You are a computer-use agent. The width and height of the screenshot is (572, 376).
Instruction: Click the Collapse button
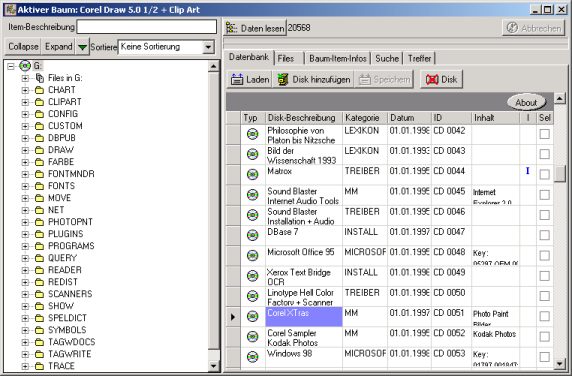coord(23,47)
